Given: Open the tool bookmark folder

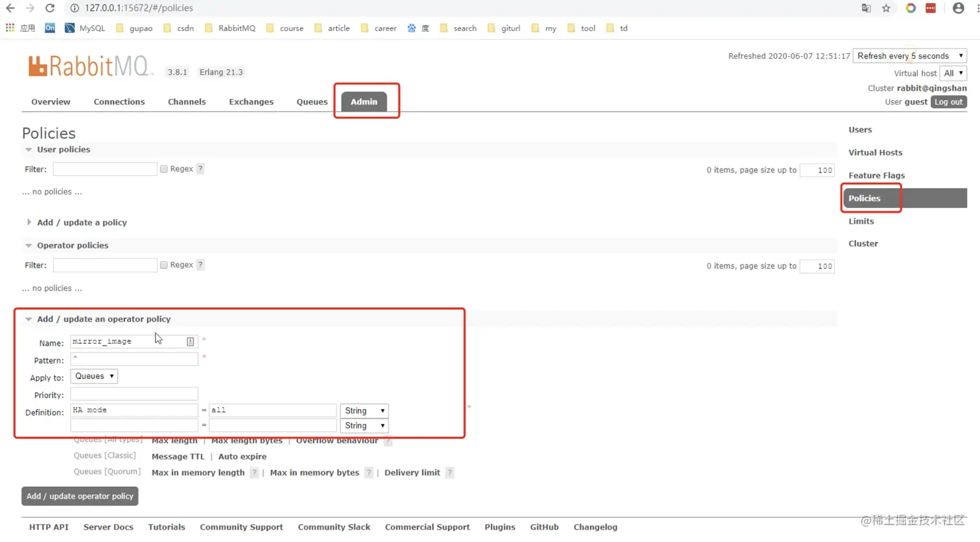Looking at the screenshot, I should point(581,28).
